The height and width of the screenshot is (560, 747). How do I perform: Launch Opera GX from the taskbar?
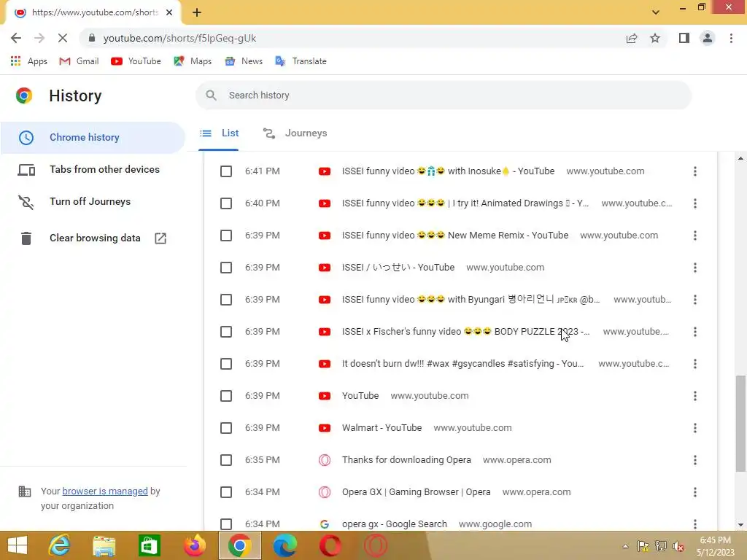[x=376, y=545]
